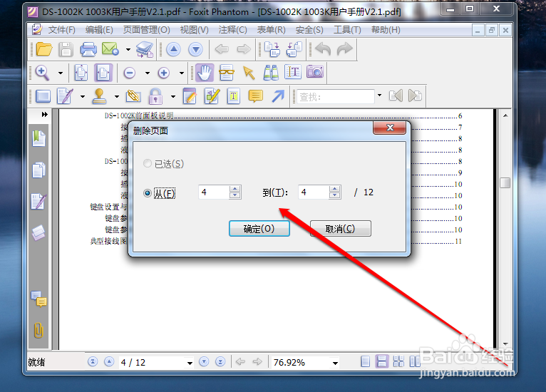Open the zoom out dropdown arrow

[x=148, y=73]
